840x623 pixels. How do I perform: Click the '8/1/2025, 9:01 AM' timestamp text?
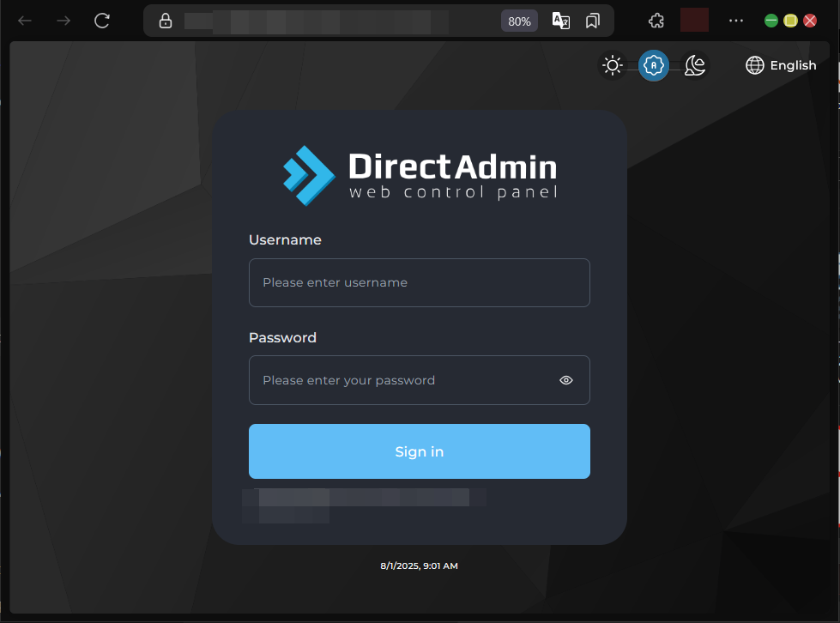click(x=419, y=566)
